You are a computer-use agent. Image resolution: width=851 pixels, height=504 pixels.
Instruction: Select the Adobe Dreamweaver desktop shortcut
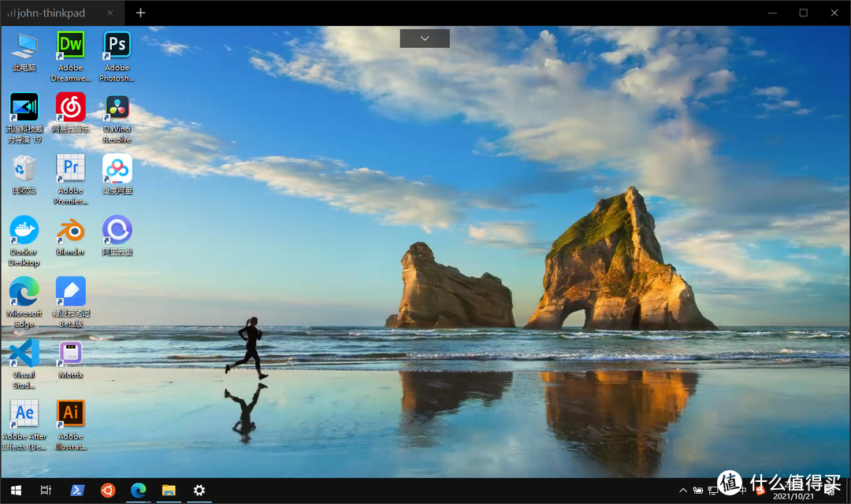point(71,57)
